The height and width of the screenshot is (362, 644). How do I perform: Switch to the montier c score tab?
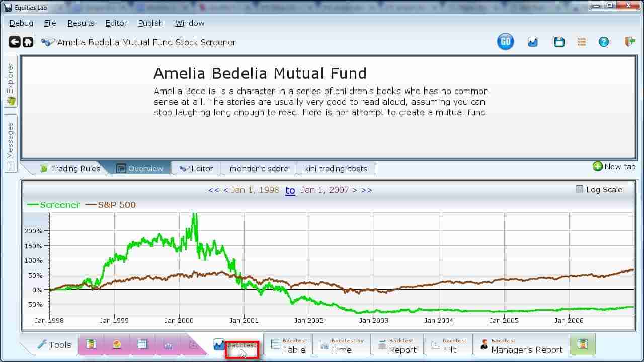(x=259, y=168)
